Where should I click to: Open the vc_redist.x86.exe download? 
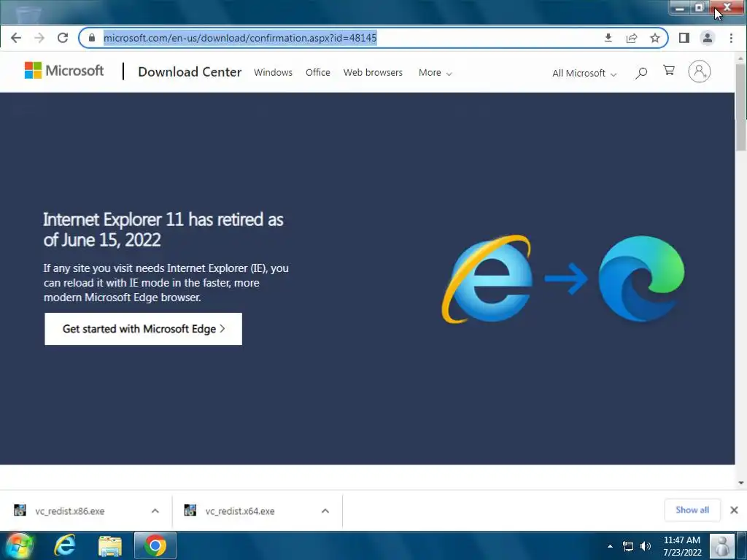coord(69,511)
